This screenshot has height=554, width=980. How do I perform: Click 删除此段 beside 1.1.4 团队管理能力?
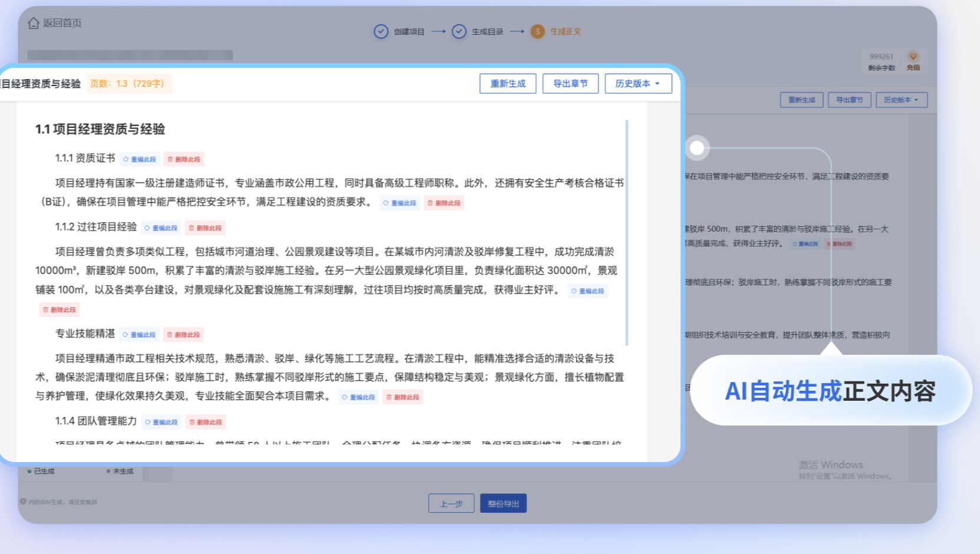[x=206, y=422]
